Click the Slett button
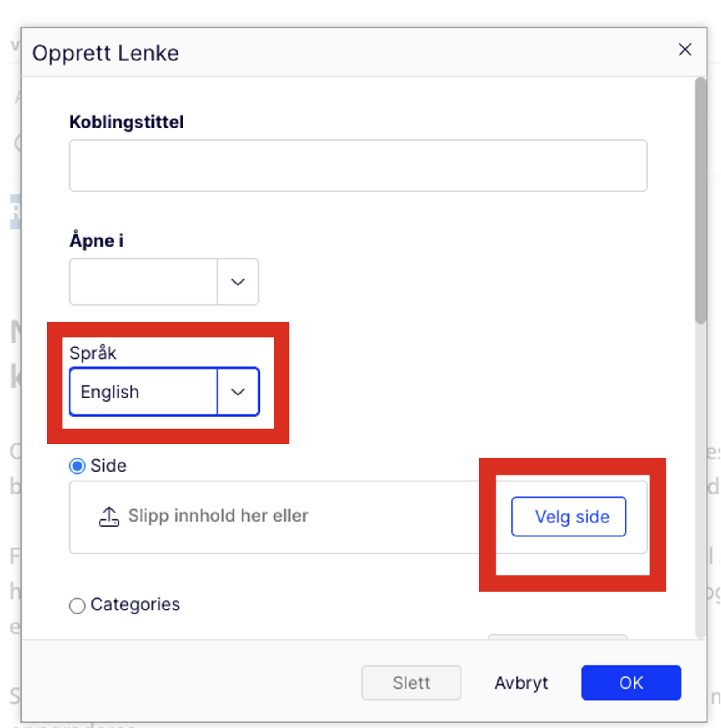Viewport: 721px width, 728px height. tap(411, 682)
